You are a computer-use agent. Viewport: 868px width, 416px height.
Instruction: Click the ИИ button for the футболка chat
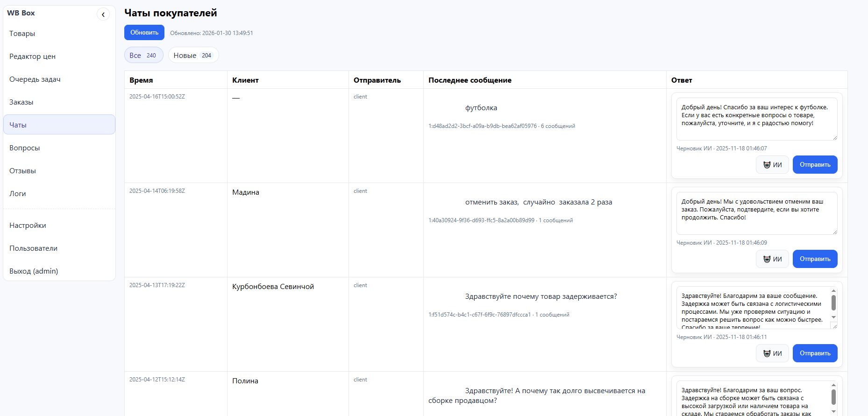tap(772, 165)
